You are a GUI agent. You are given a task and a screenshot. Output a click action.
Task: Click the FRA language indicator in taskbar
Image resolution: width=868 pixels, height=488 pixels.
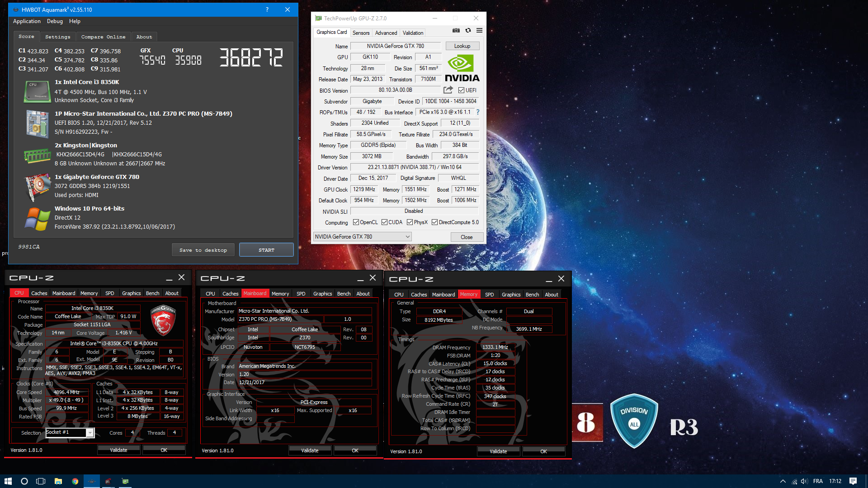(x=818, y=481)
